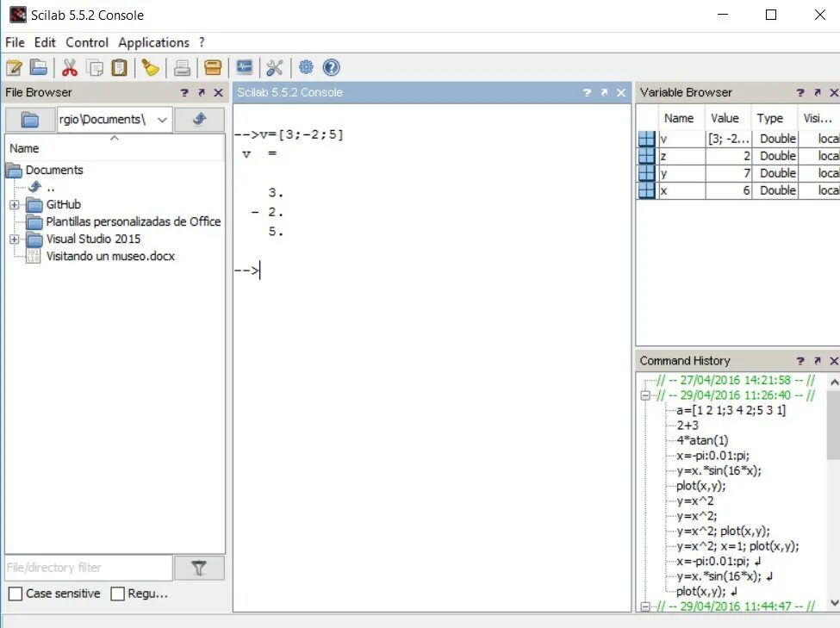Open the Edit menu

coord(45,42)
